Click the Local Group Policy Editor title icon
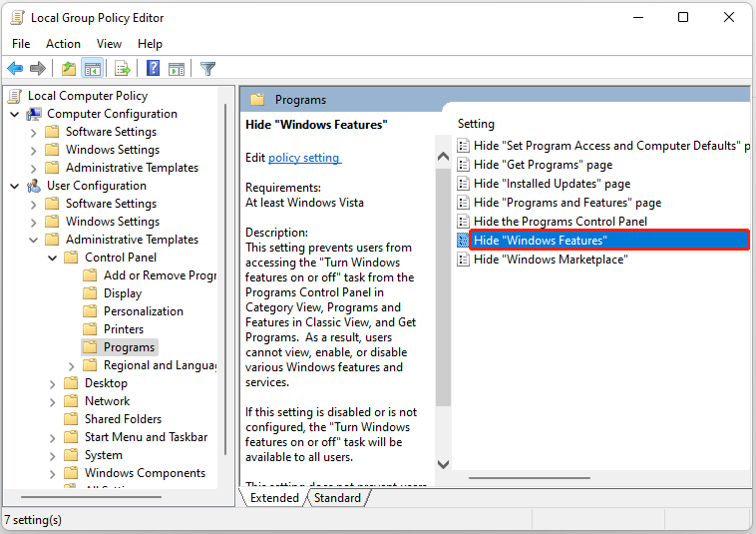This screenshot has height=534, width=756. [17, 18]
